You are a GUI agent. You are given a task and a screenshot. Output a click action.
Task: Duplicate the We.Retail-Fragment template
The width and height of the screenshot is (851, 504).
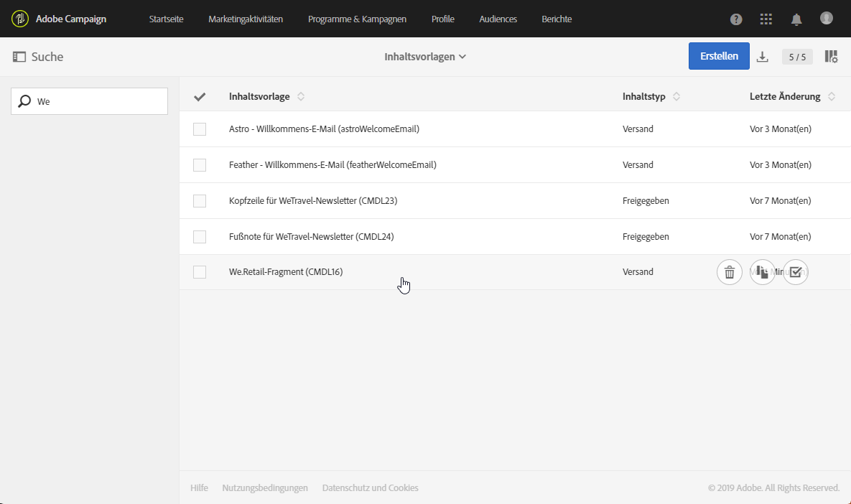762,272
